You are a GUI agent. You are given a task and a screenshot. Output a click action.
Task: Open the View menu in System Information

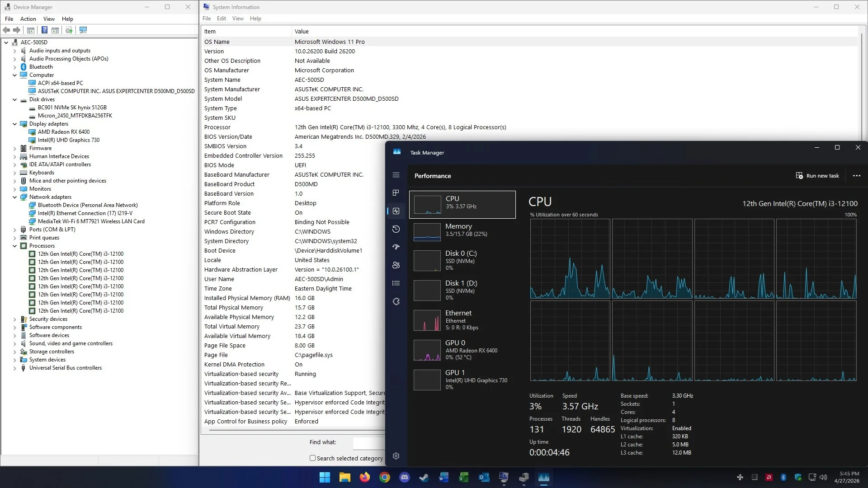[238, 19]
